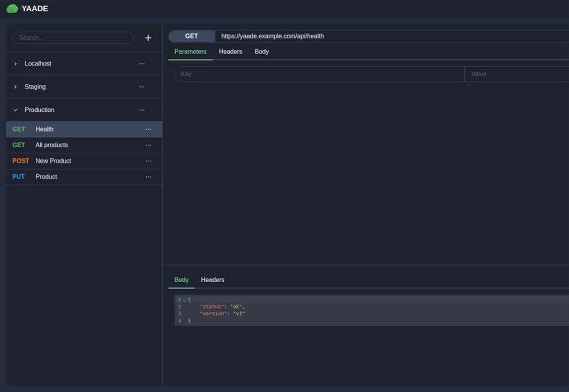This screenshot has width=569, height=392.
Task: Switch to the request Headers tab
Action: coord(231,52)
